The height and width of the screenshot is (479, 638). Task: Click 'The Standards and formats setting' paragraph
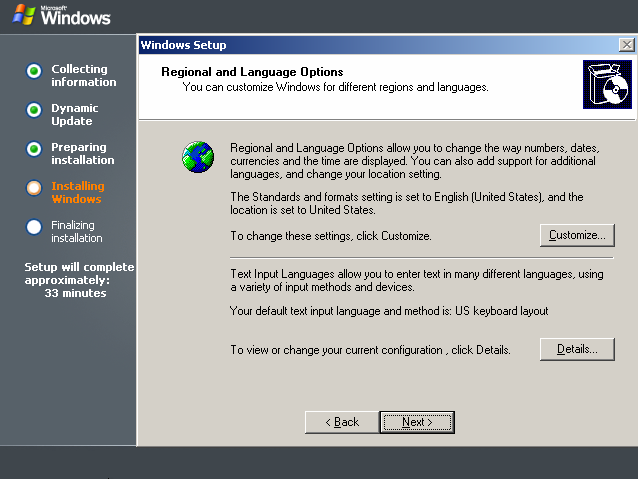[x=407, y=203]
